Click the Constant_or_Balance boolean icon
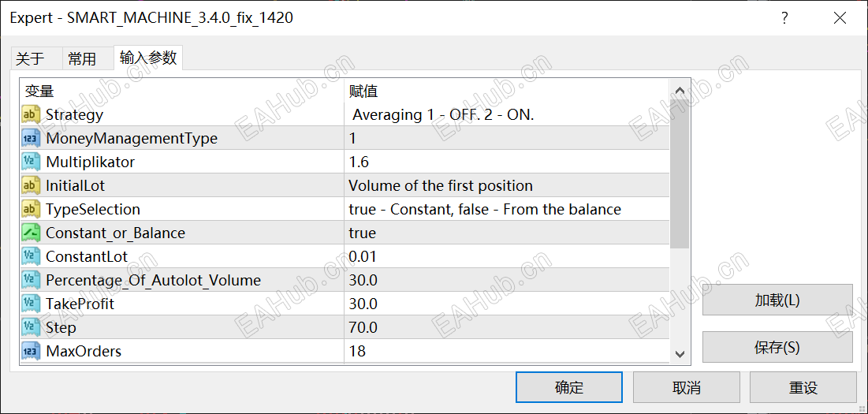 [32, 233]
